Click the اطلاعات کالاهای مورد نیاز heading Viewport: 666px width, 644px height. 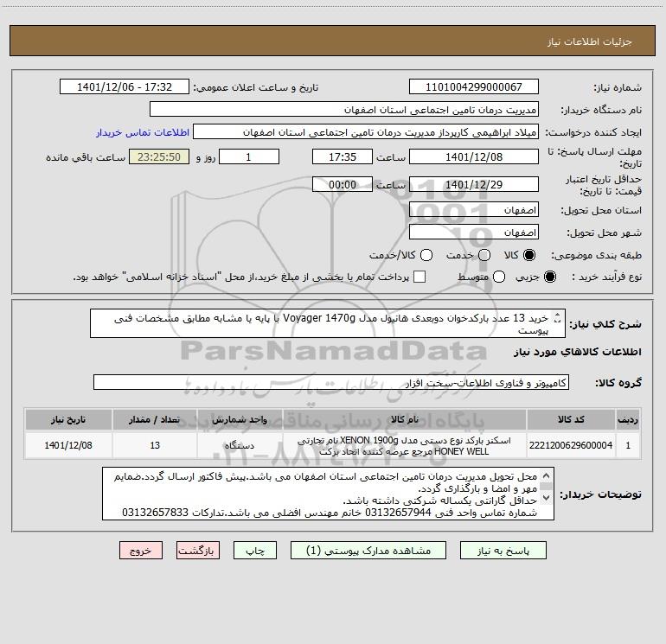pos(577,352)
